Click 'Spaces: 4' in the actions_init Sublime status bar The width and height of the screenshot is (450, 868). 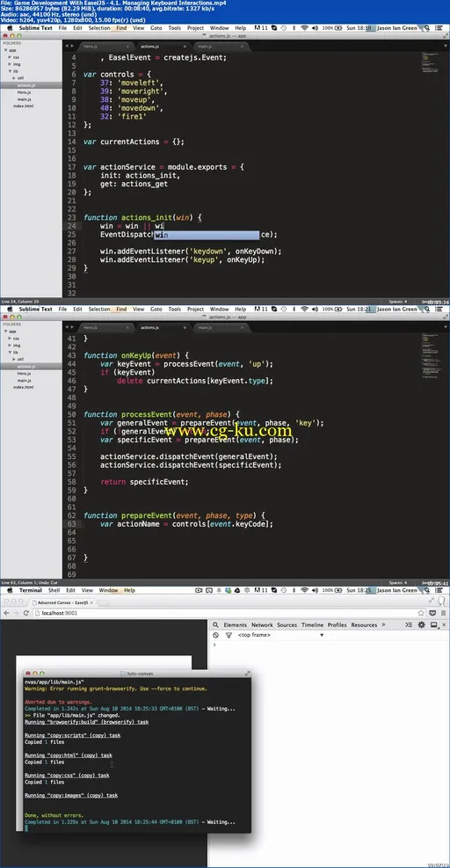coord(398,301)
